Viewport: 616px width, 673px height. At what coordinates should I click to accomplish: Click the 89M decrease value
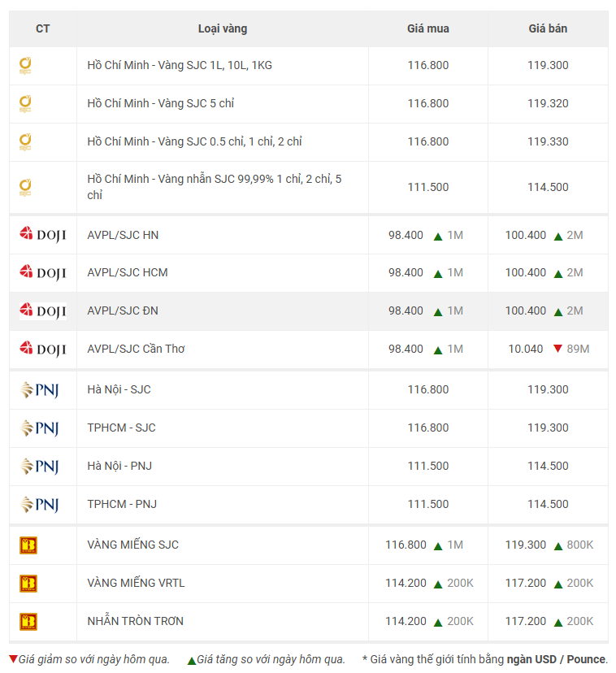point(578,349)
